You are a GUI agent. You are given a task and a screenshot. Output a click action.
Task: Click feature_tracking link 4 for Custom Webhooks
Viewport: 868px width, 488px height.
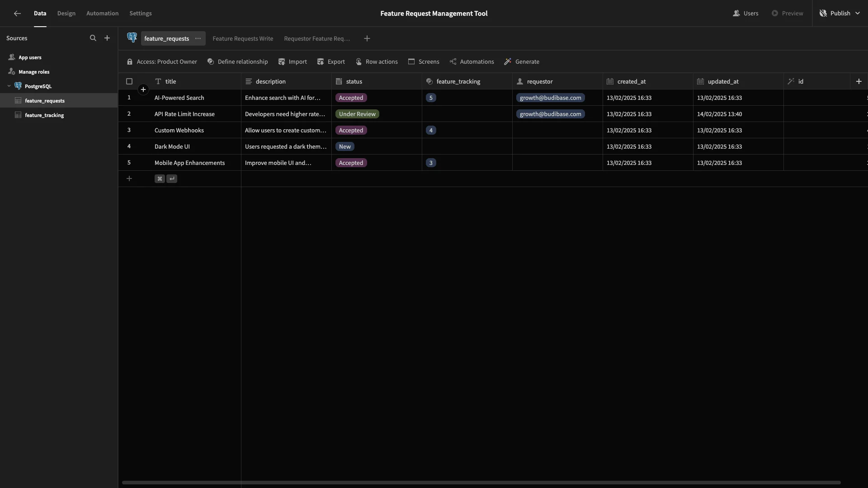tap(431, 130)
